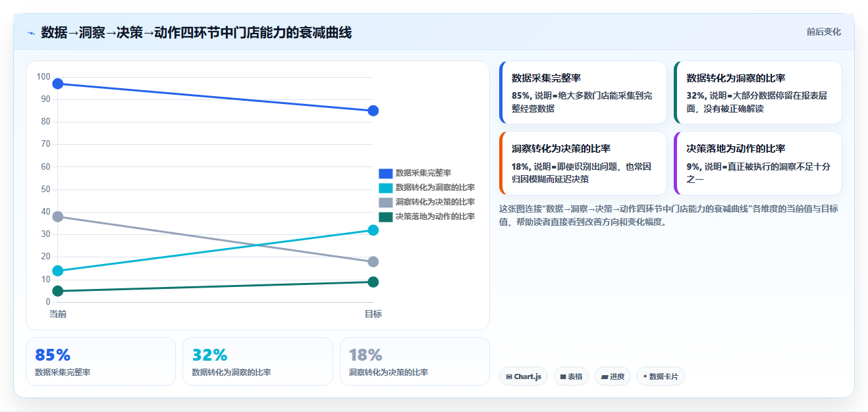Select the dark green 目标 data point at 9
The height and width of the screenshot is (412, 868).
(373, 282)
